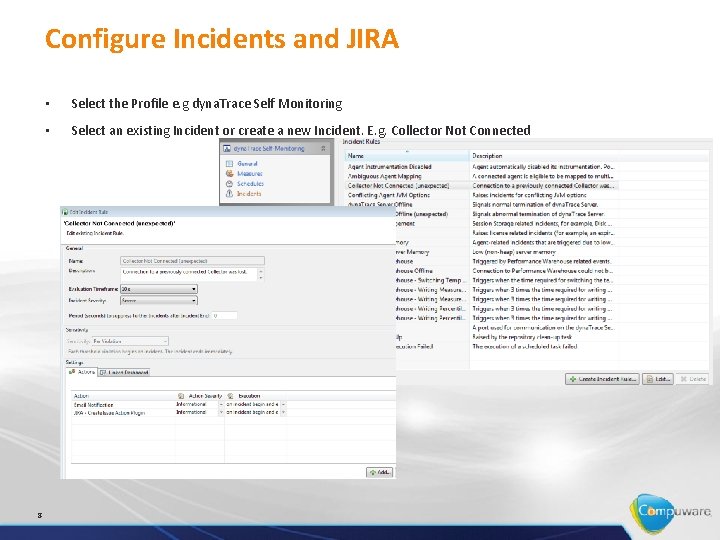Open Incidents in the profile panel
720x540 pixels.
point(249,194)
